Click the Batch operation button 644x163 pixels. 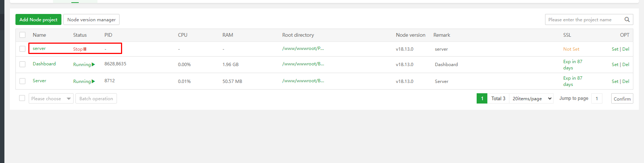96,98
